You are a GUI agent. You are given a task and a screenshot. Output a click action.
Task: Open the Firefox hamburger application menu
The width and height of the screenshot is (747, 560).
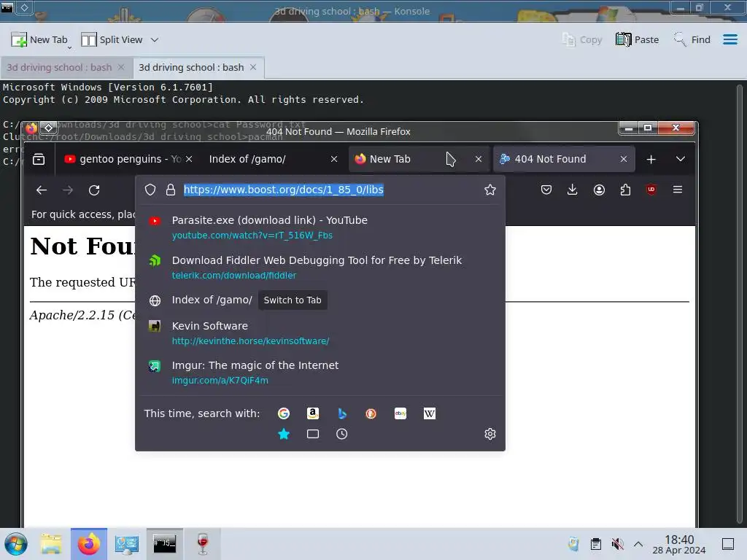(678, 190)
